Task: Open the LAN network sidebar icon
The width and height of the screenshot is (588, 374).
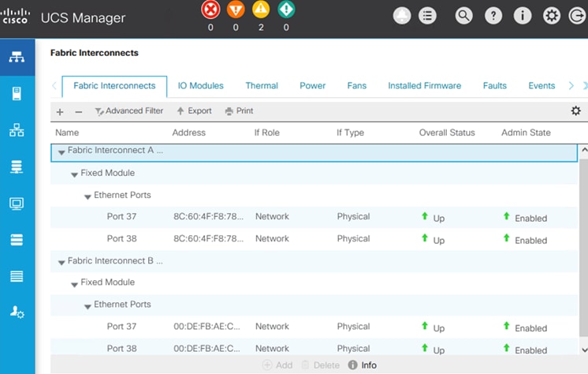Action: [x=17, y=130]
